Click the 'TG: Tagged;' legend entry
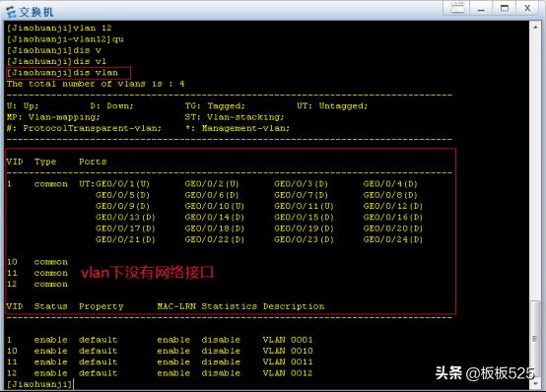This screenshot has width=546, height=392. (215, 105)
